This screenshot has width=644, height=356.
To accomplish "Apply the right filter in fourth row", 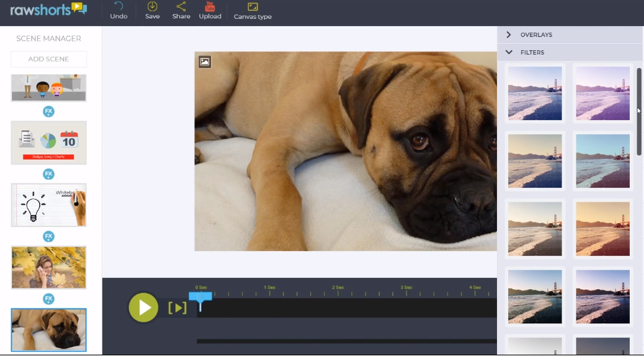I will pos(603,297).
